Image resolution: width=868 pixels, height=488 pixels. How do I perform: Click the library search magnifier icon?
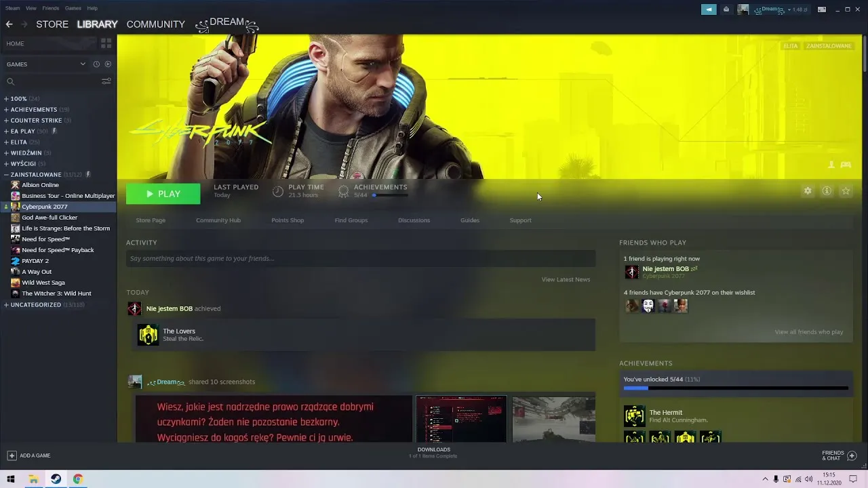10,81
